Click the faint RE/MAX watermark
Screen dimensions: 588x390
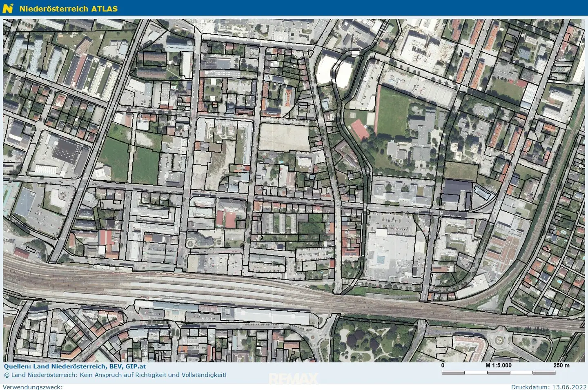tap(293, 379)
